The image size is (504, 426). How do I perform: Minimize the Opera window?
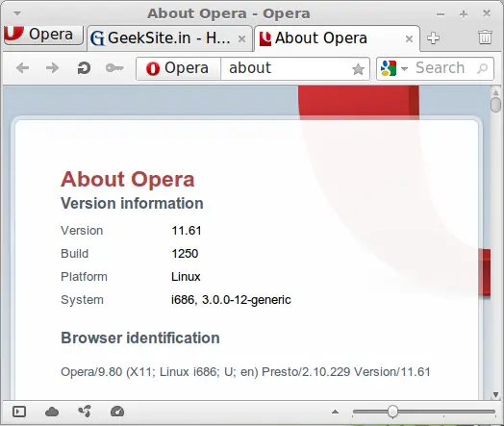pos(441,14)
